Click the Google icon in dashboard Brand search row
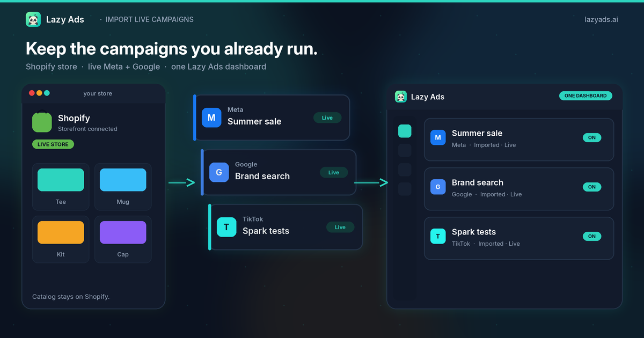 point(438,187)
